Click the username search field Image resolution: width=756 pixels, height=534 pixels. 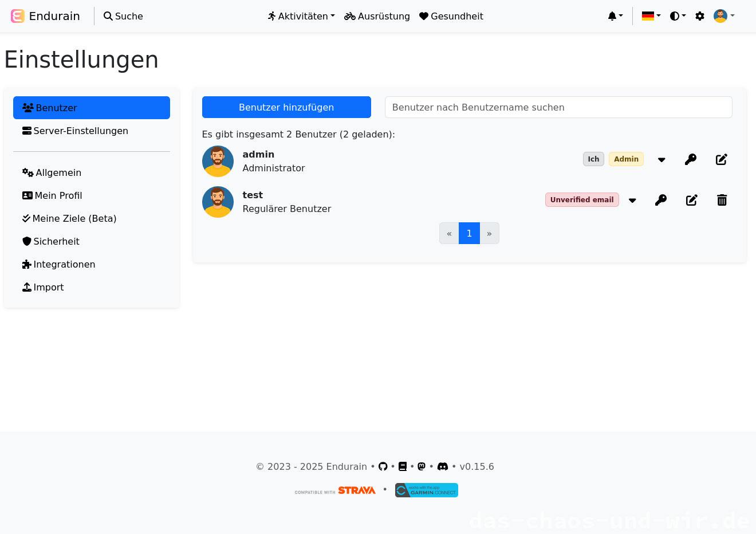click(x=558, y=107)
